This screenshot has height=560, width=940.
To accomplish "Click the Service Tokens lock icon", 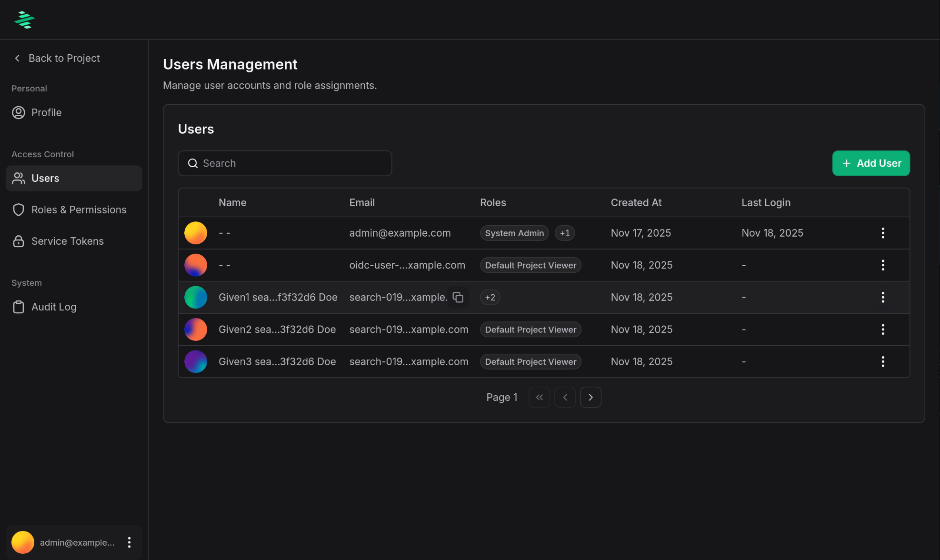I will pyautogui.click(x=19, y=241).
